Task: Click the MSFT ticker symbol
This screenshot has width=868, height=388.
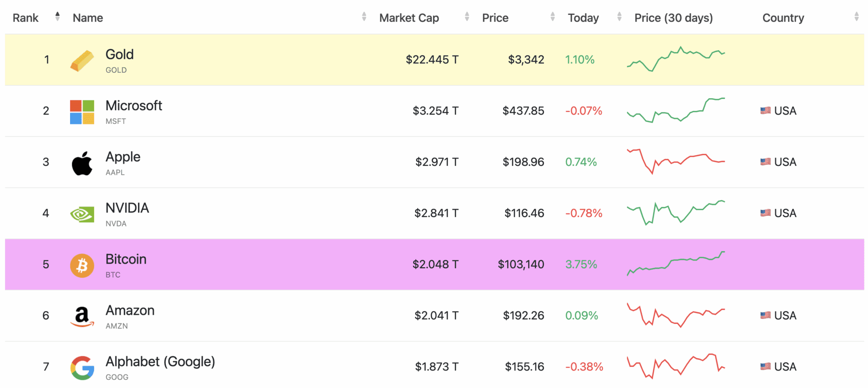Action: click(116, 121)
